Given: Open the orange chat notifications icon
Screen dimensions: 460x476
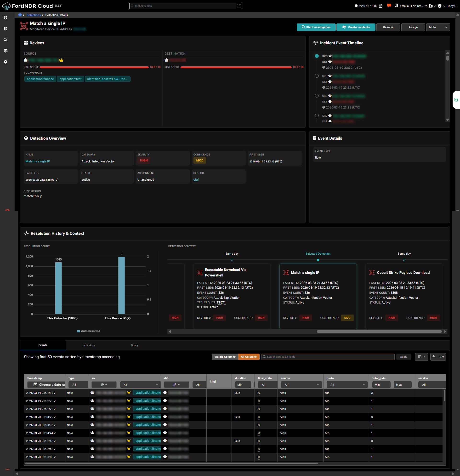Looking at the screenshot, I should point(389,6).
